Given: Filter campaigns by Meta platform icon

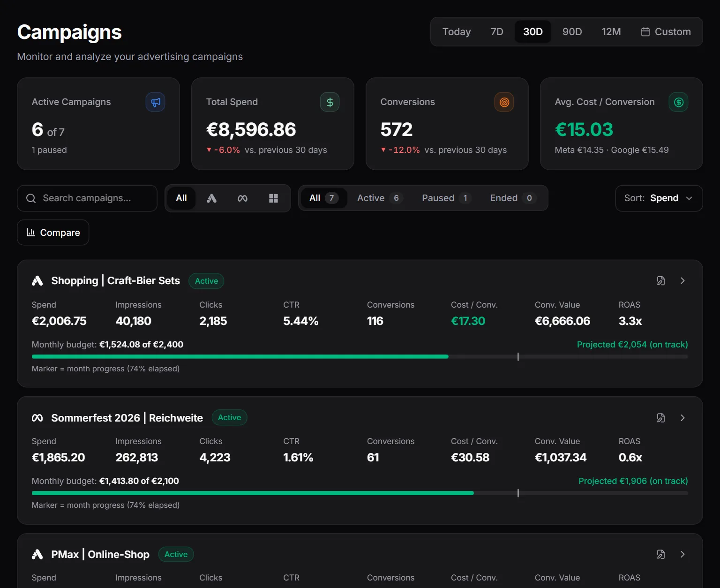Looking at the screenshot, I should (x=242, y=198).
